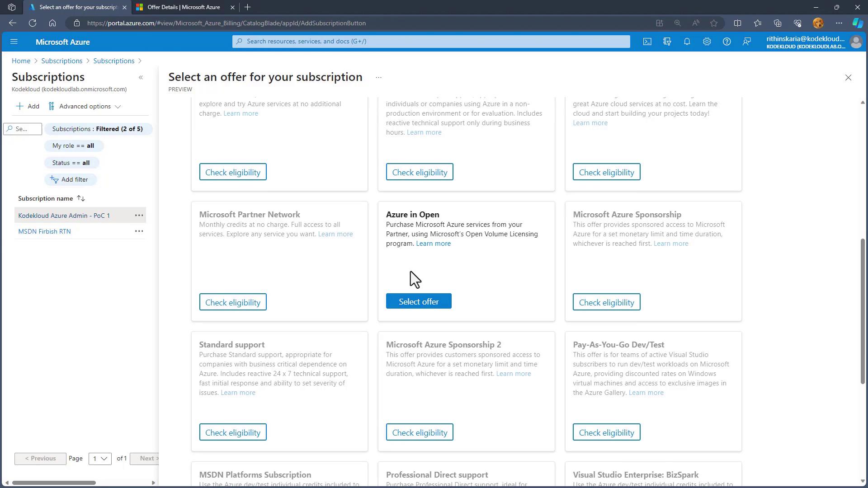
Task: Open Azure Cloud Shell icon
Action: click(x=647, y=42)
